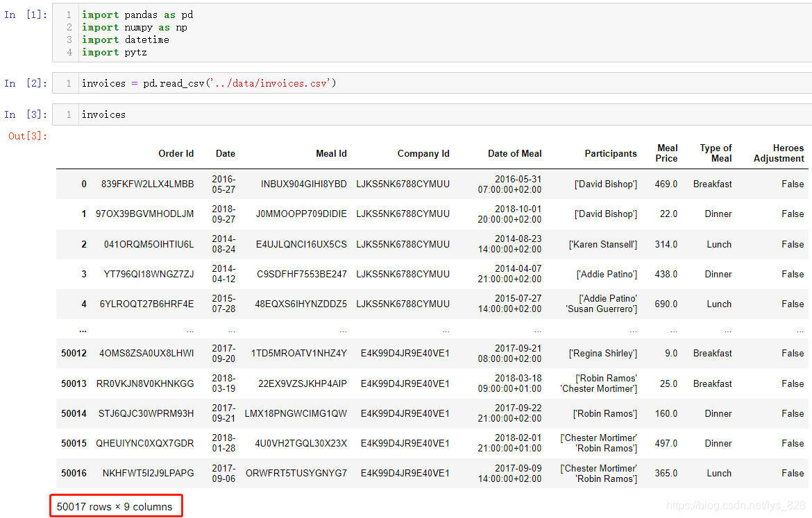Screen dimensions: 812x518
Task: Click row index 50015
Action: [x=74, y=444]
